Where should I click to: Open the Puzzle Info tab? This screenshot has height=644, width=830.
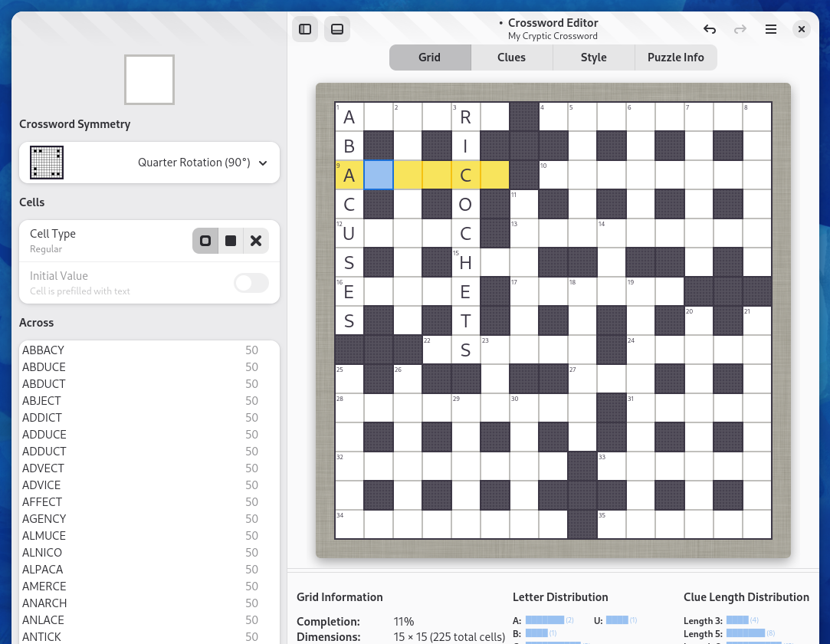675,58
